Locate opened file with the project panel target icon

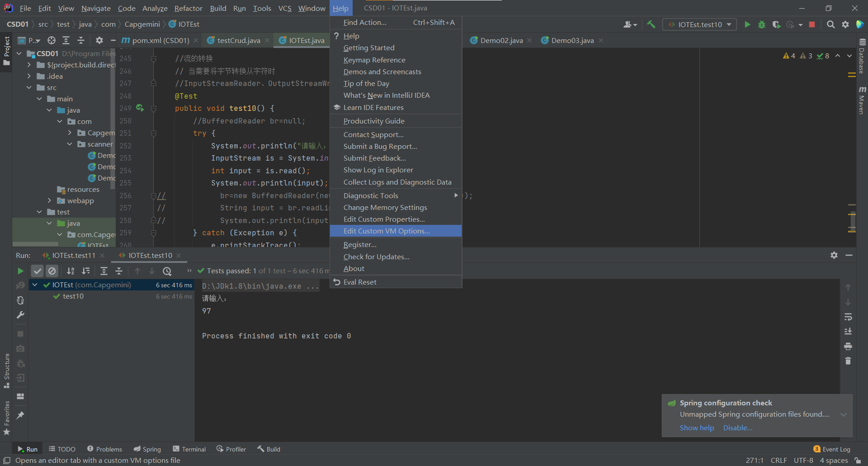52,40
